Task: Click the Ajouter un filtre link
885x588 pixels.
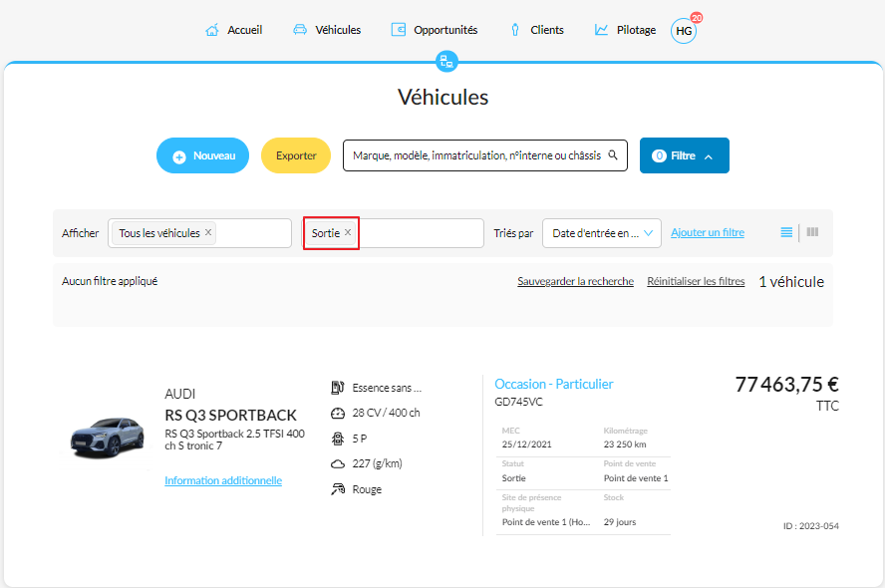Action: tap(708, 232)
